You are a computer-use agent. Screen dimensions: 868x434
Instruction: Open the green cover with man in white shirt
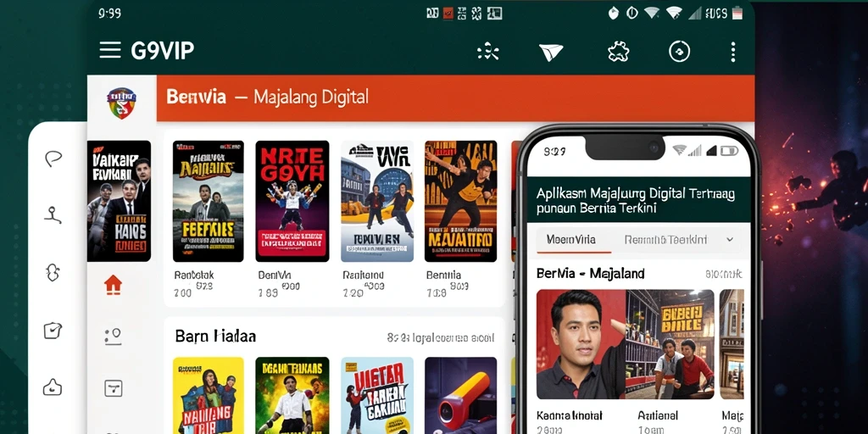pyautogui.click(x=292, y=395)
